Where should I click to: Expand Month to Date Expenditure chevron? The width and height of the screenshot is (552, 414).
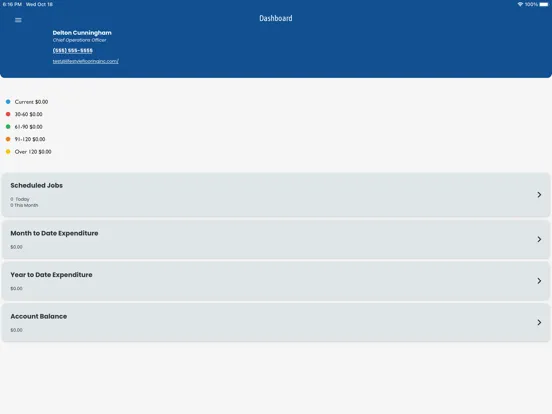(x=539, y=239)
